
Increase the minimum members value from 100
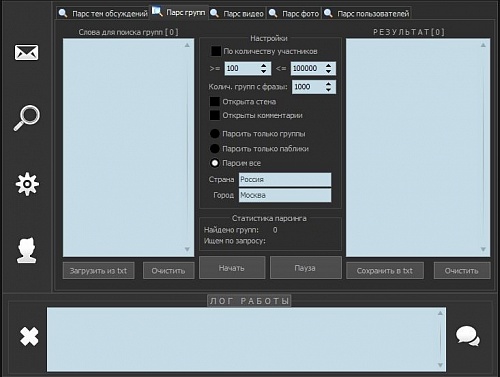[x=264, y=65]
